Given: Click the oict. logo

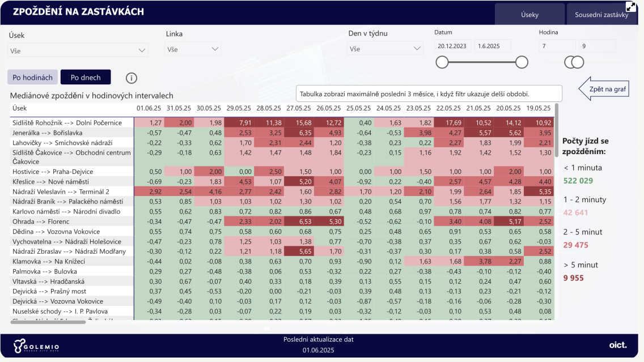Looking at the screenshot, I should pos(618,345).
